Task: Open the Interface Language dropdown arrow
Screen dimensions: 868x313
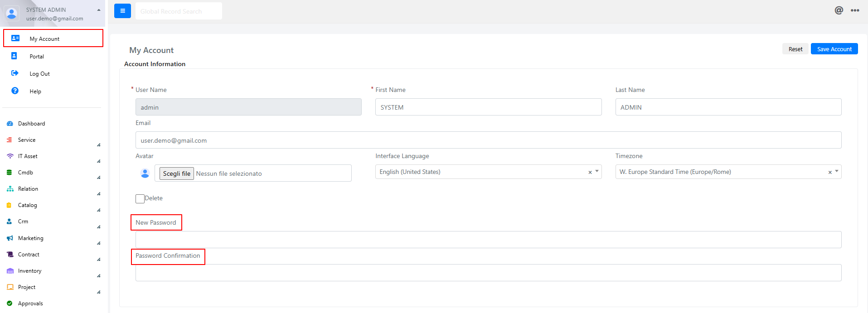Action: click(596, 171)
